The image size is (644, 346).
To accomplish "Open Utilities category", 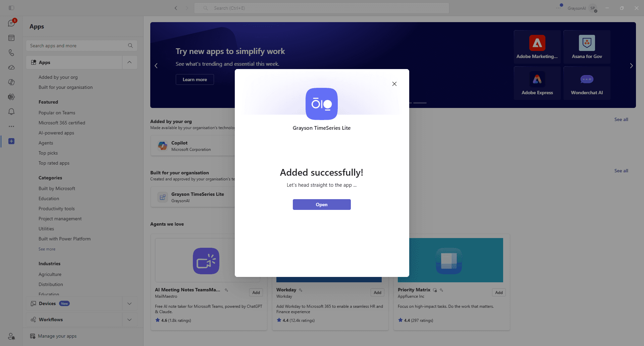I will pyautogui.click(x=46, y=229).
